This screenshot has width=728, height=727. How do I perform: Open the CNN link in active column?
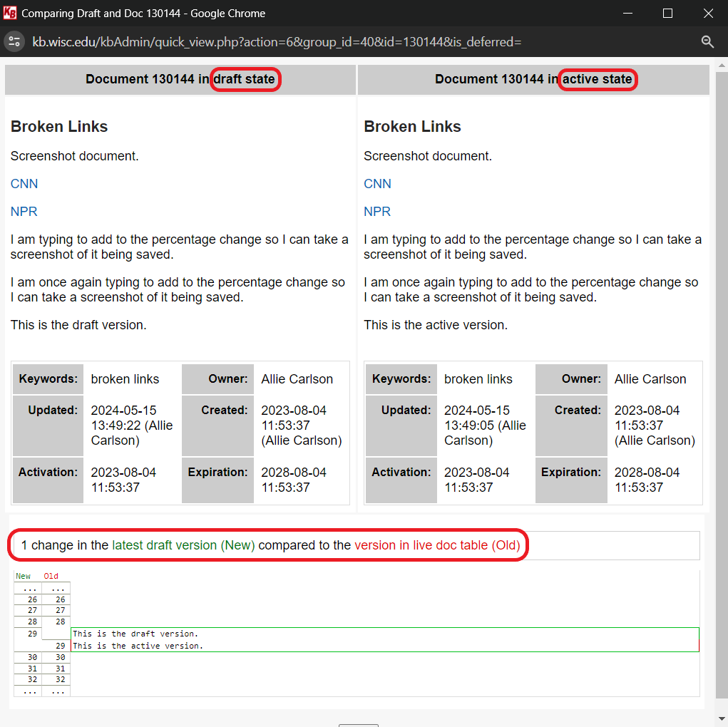(377, 184)
